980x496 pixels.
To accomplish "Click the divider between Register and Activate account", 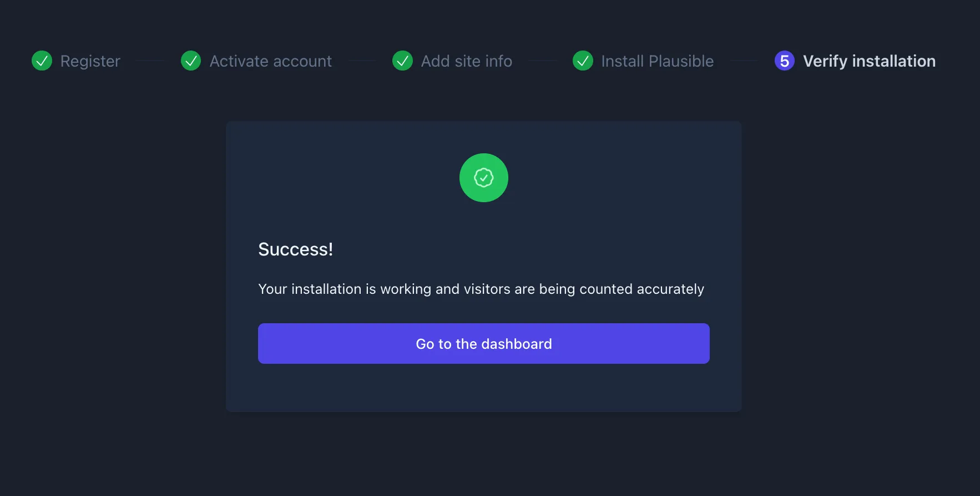I will 150,61.
